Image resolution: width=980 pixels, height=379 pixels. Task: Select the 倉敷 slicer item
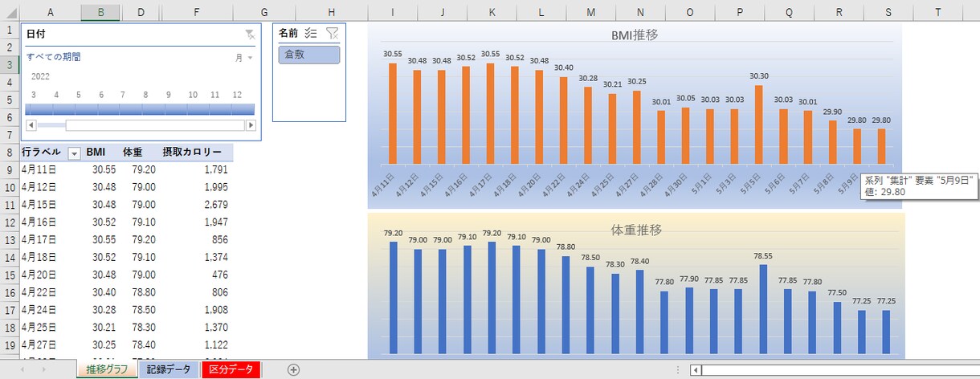pyautogui.click(x=309, y=55)
